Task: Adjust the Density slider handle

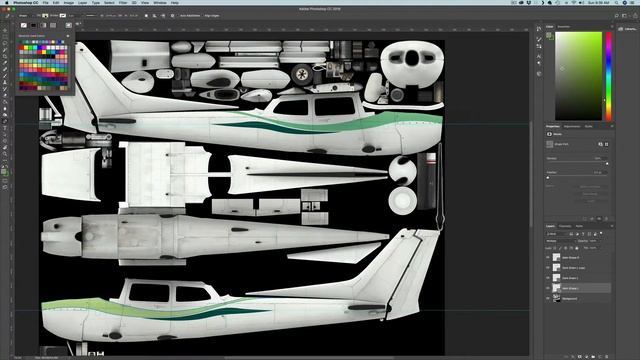Action: (607, 164)
